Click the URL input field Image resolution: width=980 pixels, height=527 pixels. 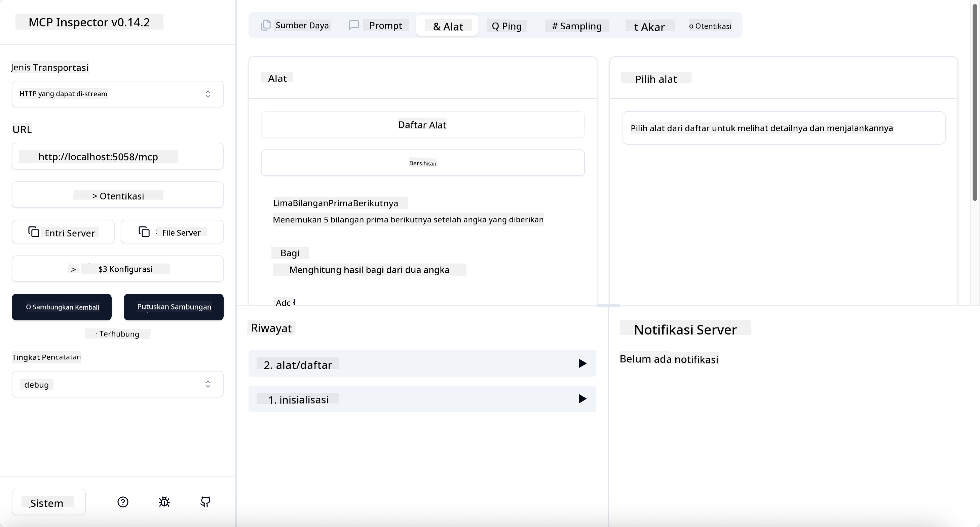tap(117, 156)
